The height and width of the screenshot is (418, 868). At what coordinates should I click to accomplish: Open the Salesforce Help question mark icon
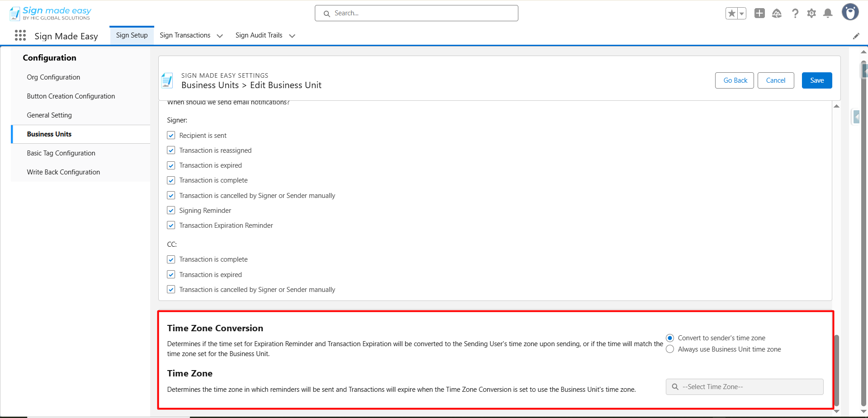795,14
